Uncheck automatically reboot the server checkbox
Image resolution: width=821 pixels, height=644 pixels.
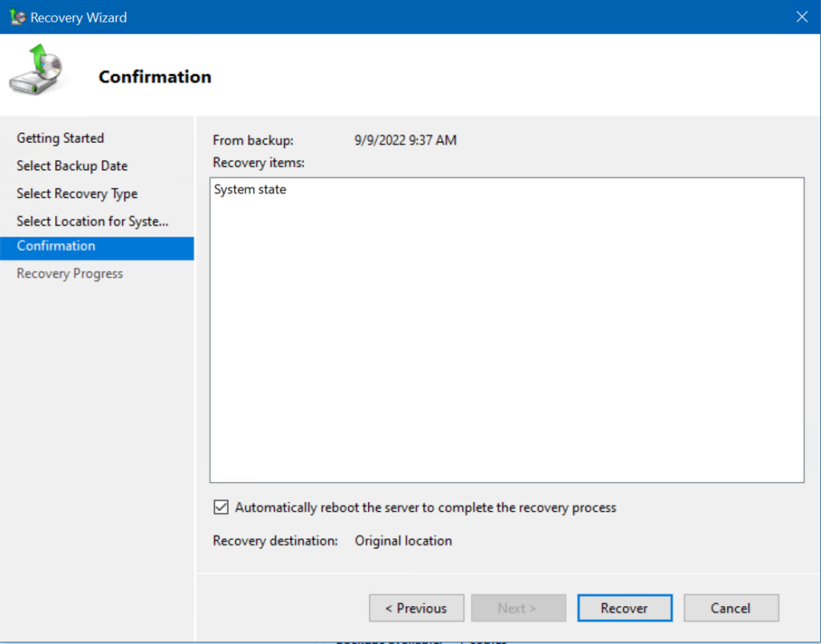point(221,508)
